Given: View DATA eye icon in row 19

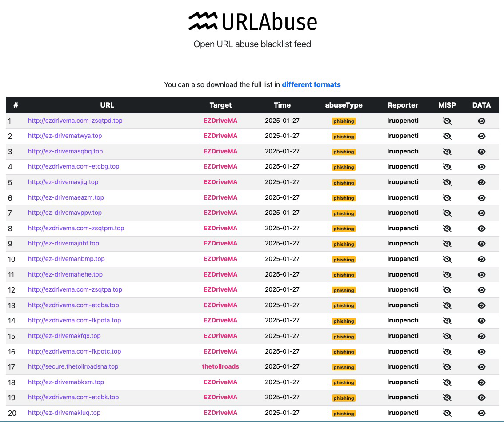Looking at the screenshot, I should click(481, 398).
